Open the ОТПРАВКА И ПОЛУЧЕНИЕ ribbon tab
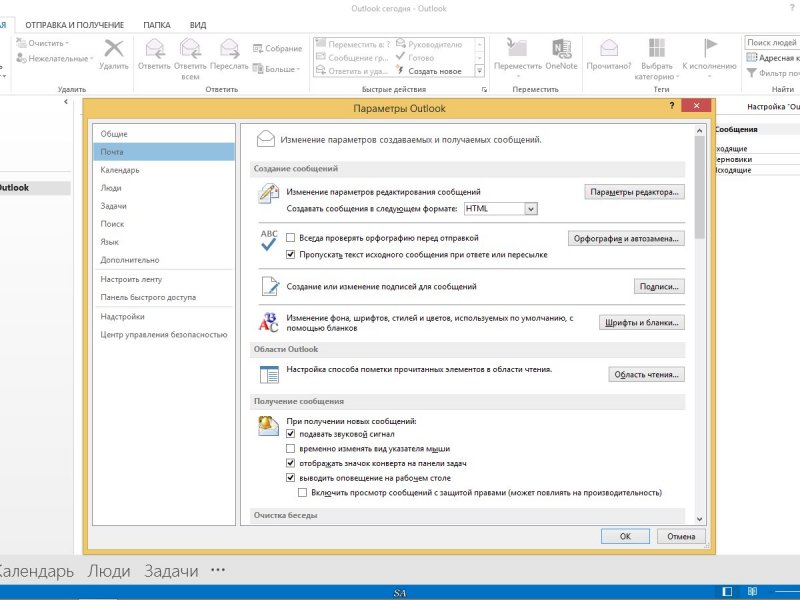This screenshot has height=600, width=800. (x=74, y=25)
